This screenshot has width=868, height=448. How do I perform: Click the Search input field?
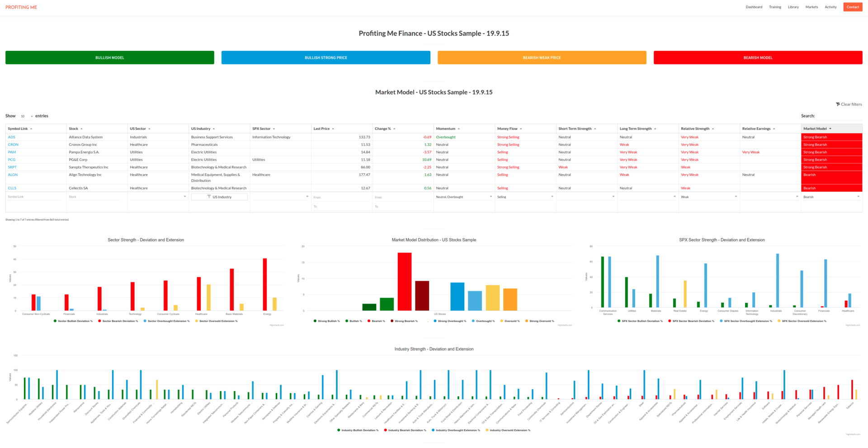pyautogui.click(x=839, y=116)
